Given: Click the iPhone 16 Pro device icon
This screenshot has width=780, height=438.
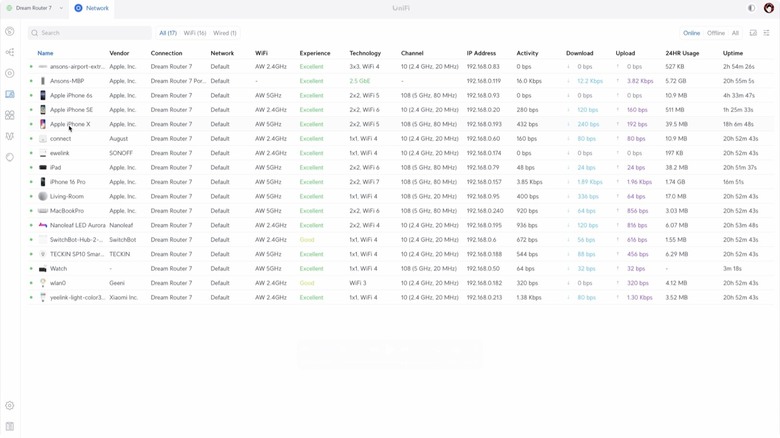Looking at the screenshot, I should (43, 182).
